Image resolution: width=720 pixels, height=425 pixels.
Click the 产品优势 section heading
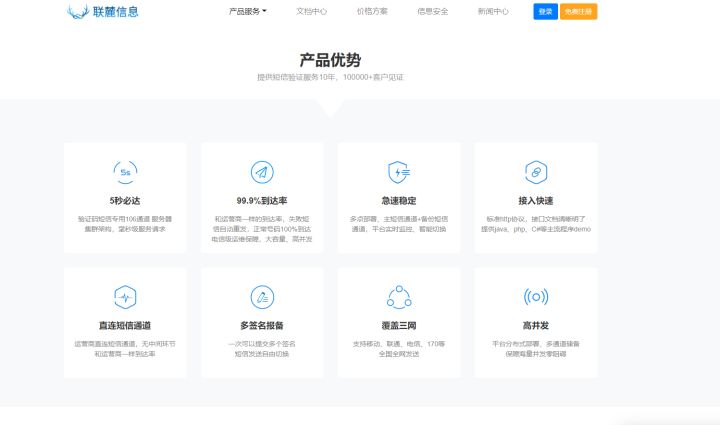coord(330,60)
